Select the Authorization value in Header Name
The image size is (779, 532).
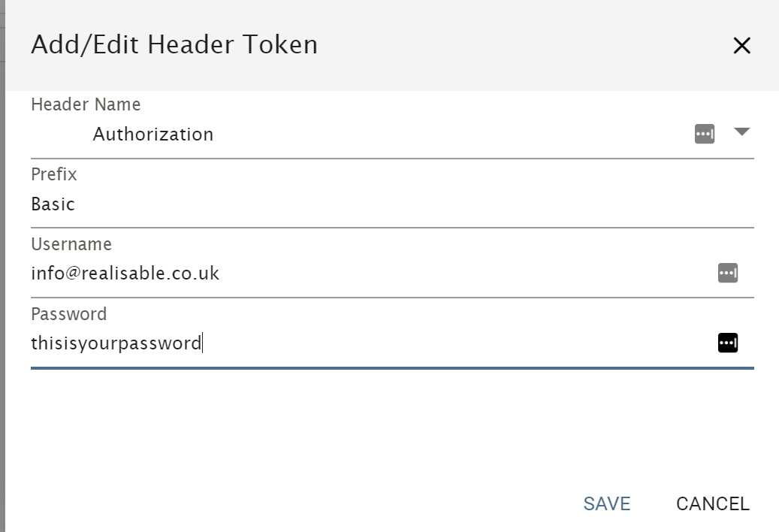153,134
